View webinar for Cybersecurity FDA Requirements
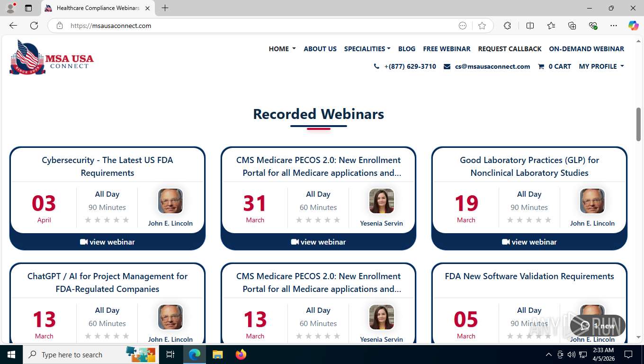 (107, 242)
